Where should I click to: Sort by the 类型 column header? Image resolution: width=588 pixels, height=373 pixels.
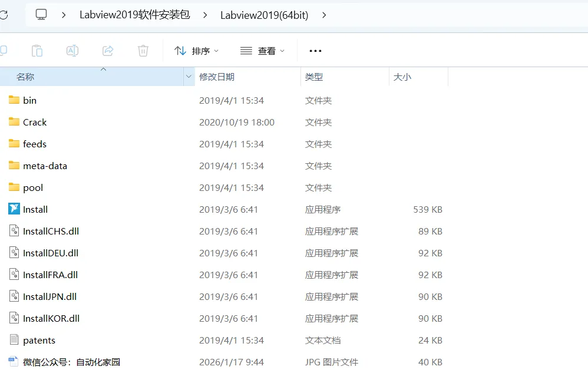[x=345, y=77]
